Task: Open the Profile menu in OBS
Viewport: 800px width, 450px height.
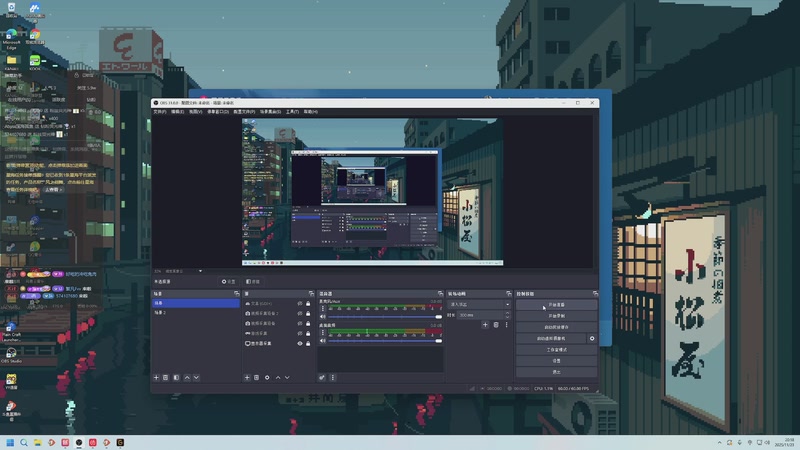Action: tap(244, 112)
